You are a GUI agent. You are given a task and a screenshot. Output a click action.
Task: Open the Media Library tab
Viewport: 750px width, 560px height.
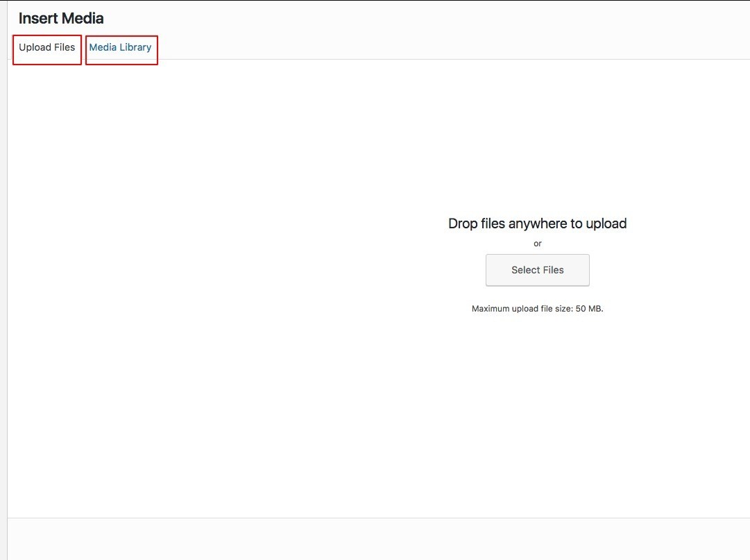coord(121,47)
